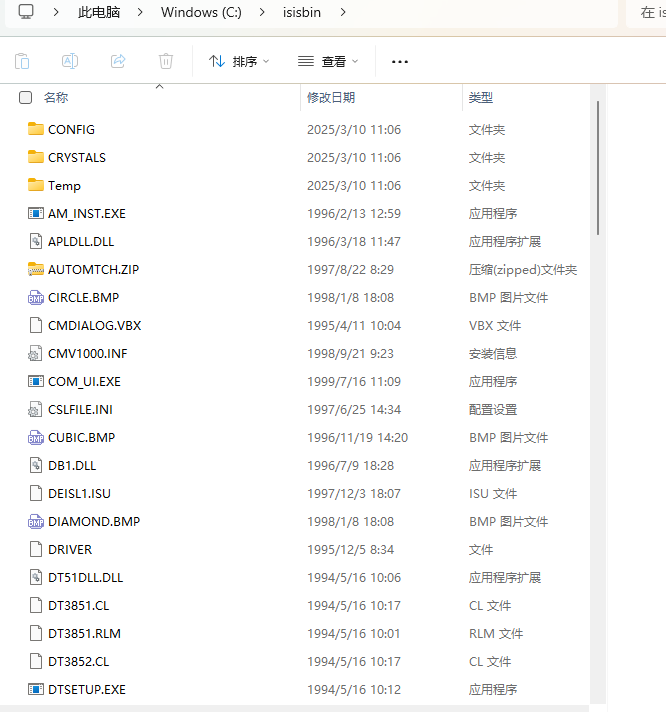Image resolution: width=666 pixels, height=712 pixels.
Task: Click the rename toolbar icon
Action: [x=70, y=61]
